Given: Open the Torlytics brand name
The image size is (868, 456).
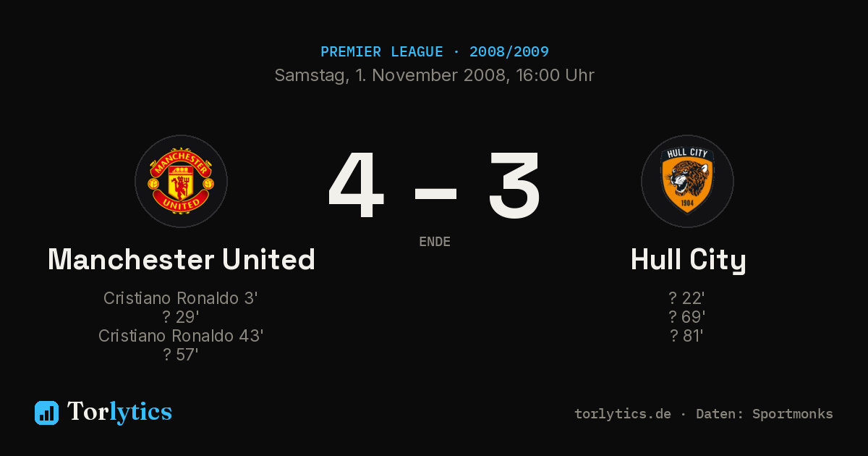Looking at the screenshot, I should tap(119, 412).
